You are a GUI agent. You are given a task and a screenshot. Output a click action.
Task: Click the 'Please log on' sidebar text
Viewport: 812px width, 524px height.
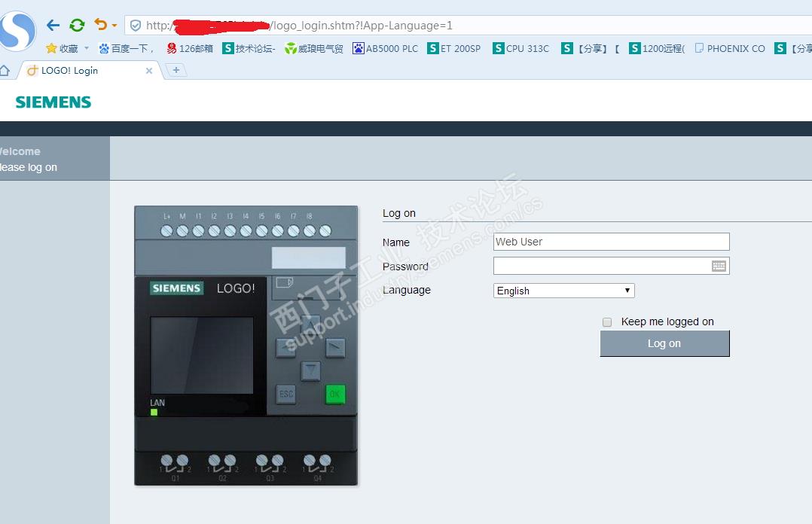pyautogui.click(x=28, y=167)
